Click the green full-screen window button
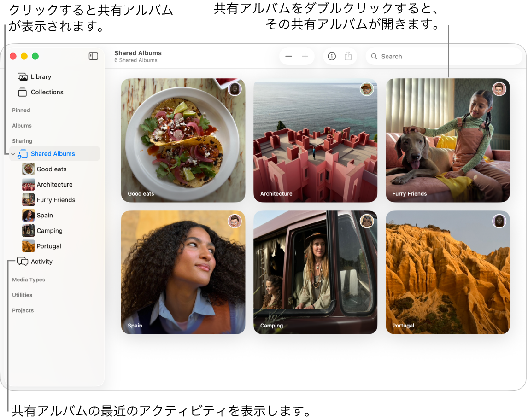The width and height of the screenshot is (528, 420). click(x=35, y=56)
